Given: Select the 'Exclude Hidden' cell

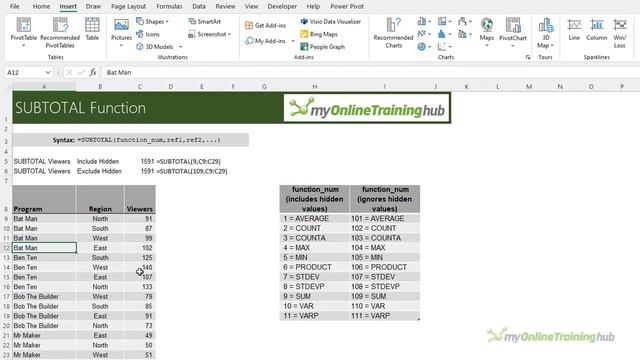Looking at the screenshot, I should tap(100, 171).
